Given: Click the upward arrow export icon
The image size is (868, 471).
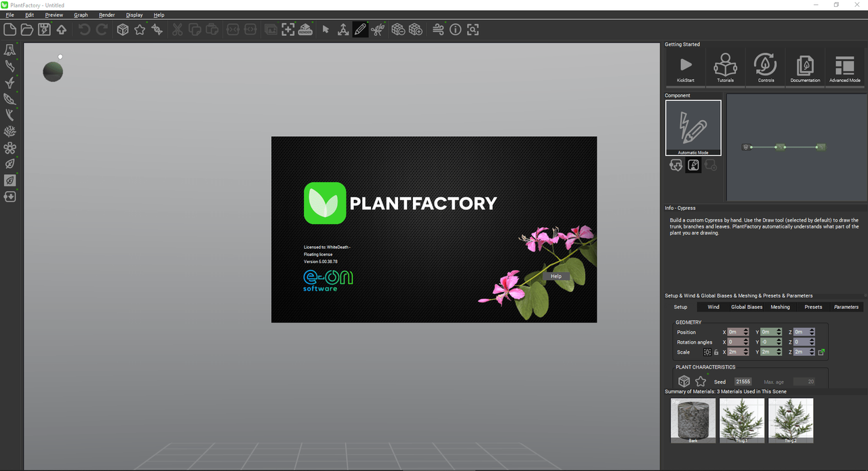Looking at the screenshot, I should tap(62, 29).
